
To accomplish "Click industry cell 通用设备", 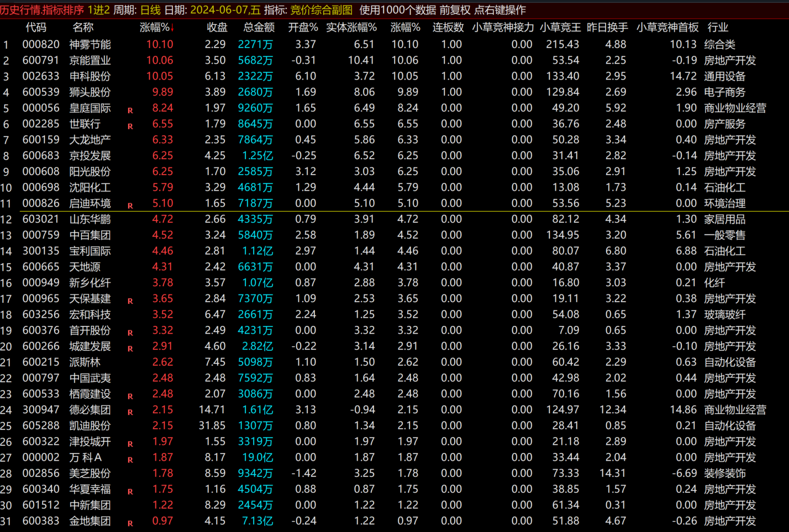I will point(724,76).
